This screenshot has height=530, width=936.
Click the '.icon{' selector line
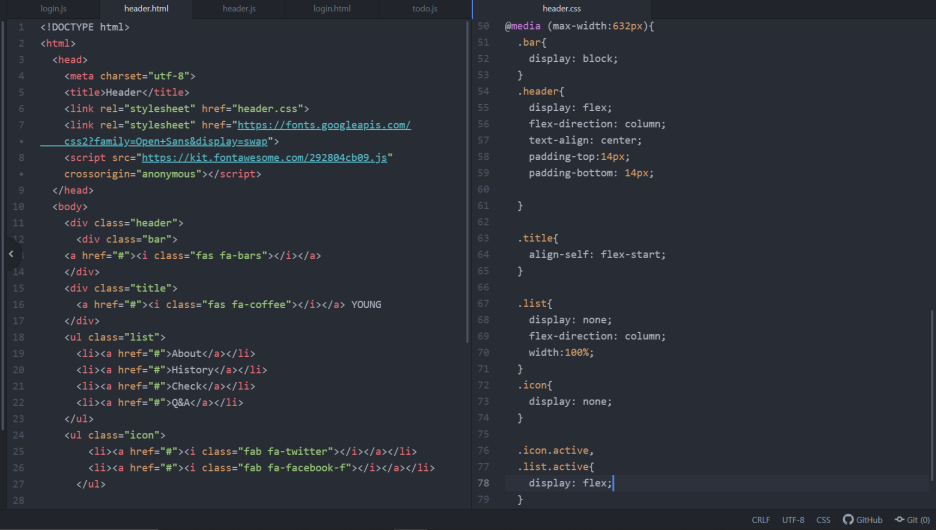534,385
